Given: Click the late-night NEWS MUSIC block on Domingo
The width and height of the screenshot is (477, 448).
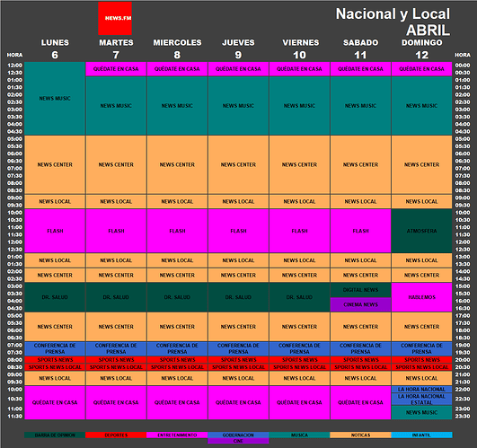Looking at the screenshot, I should click(421, 412).
